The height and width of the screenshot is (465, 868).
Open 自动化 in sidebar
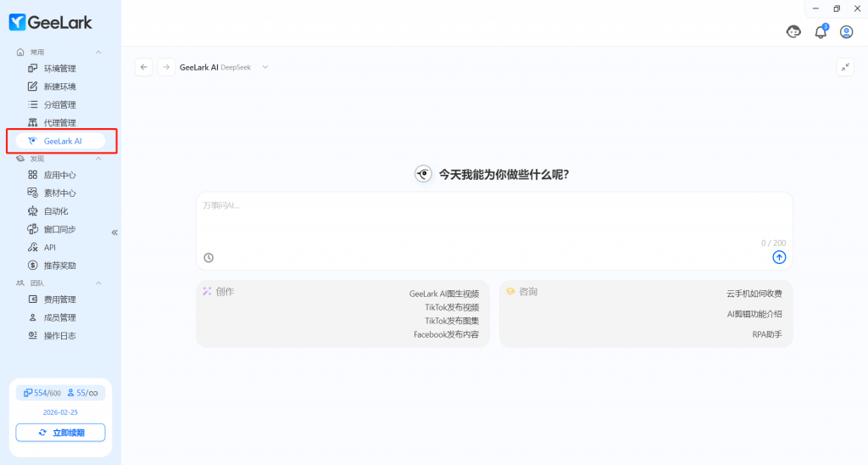click(56, 211)
